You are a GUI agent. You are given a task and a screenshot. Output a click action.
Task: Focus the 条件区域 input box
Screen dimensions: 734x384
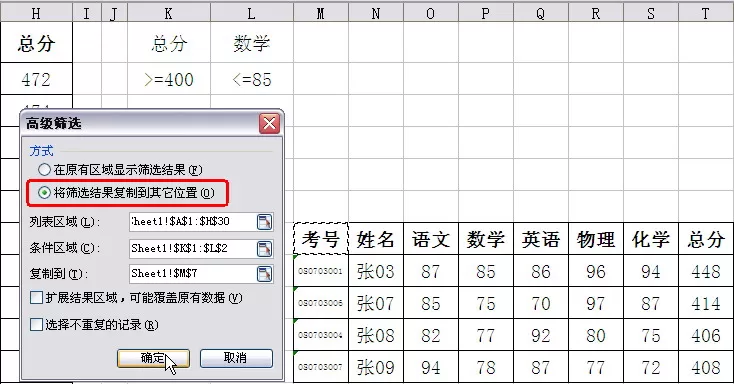192,249
